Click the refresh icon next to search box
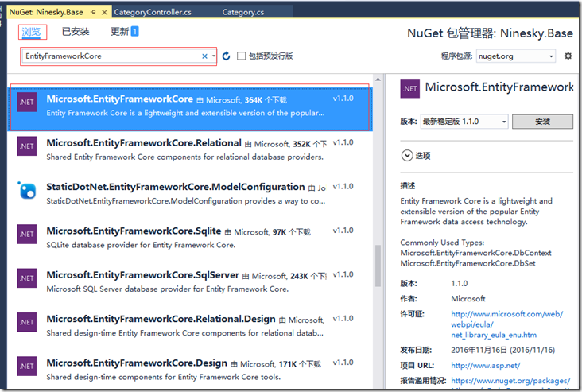Image resolution: width=582 pixels, height=392 pixels. pos(226,56)
